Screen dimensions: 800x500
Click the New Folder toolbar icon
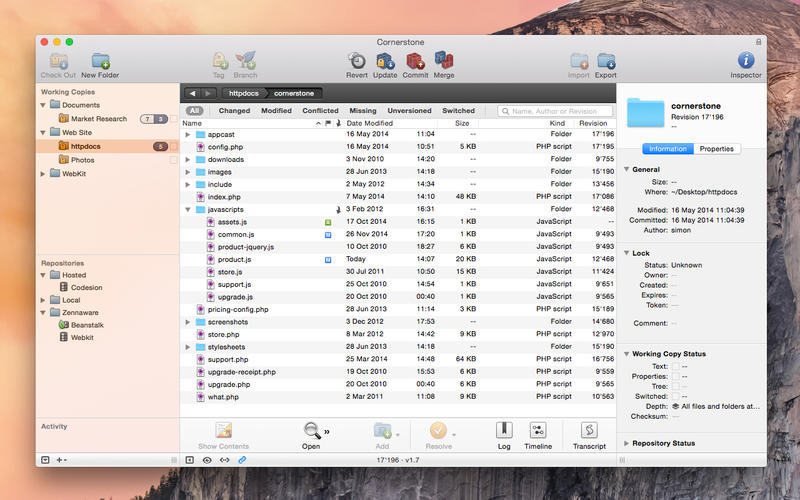[101, 62]
